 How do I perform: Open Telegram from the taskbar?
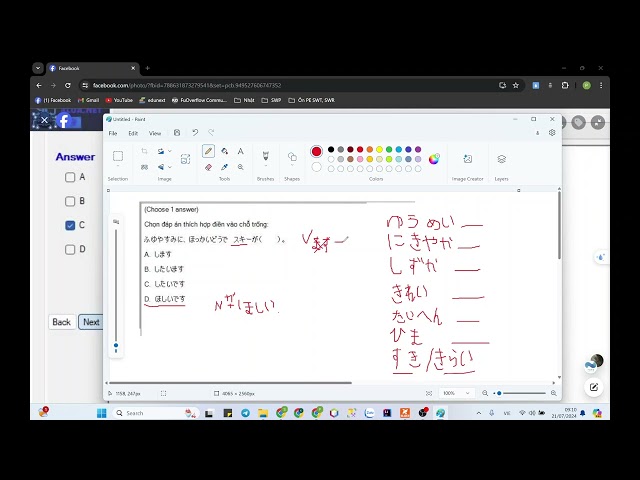point(245,413)
